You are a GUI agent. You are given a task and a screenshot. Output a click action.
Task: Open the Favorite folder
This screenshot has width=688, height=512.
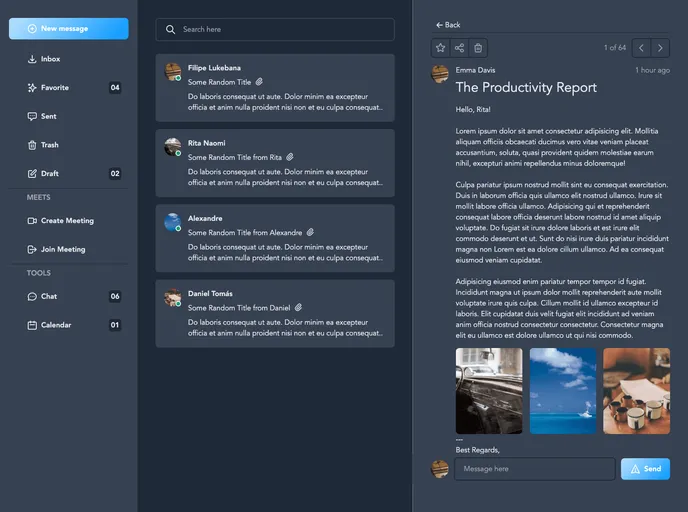68,88
